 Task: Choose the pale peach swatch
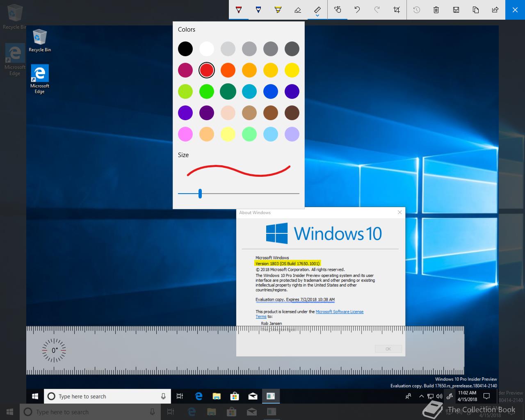228,113
